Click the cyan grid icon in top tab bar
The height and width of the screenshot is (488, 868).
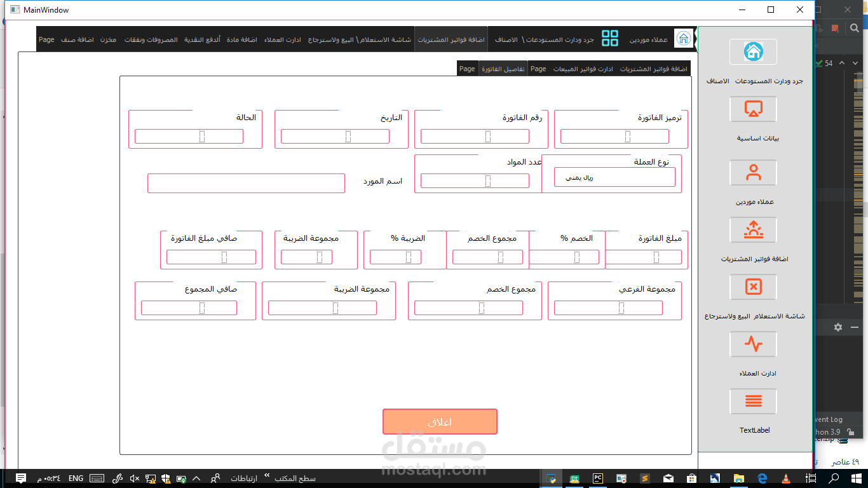610,39
